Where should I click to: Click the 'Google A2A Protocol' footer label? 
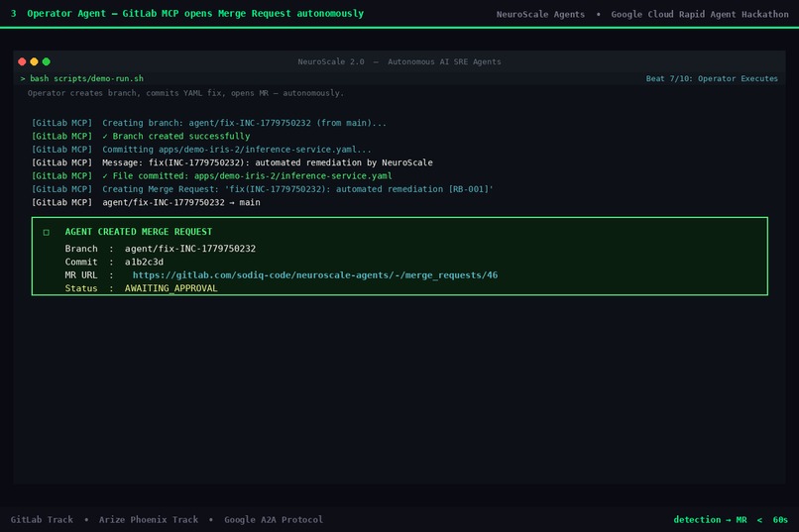point(274,519)
